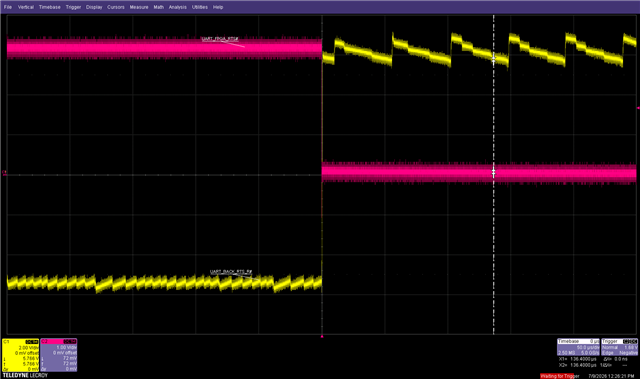The width and height of the screenshot is (640, 379).
Task: Click the Waiting for Trigger status indicator
Action: pyautogui.click(x=560, y=376)
